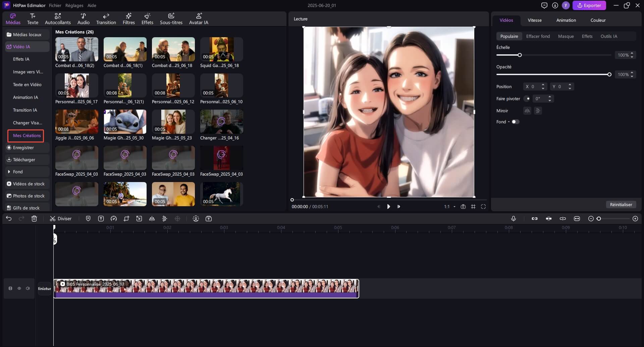Play the preview video
Viewport: 644px width, 347px height.
388,207
